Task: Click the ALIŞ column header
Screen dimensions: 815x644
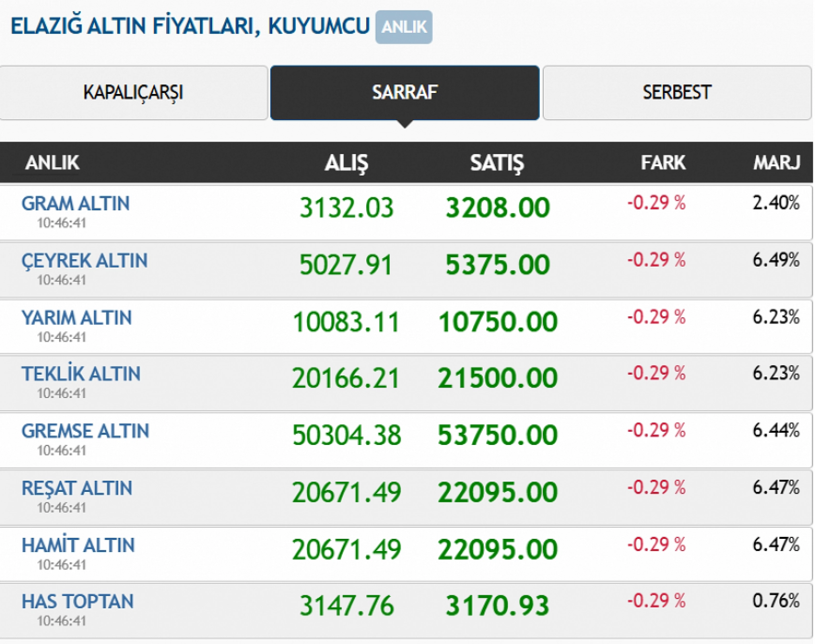Action: (x=346, y=163)
